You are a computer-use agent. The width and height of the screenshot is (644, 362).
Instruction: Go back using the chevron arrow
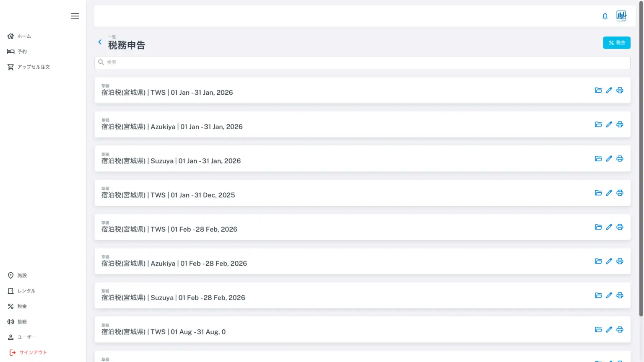coord(100,42)
